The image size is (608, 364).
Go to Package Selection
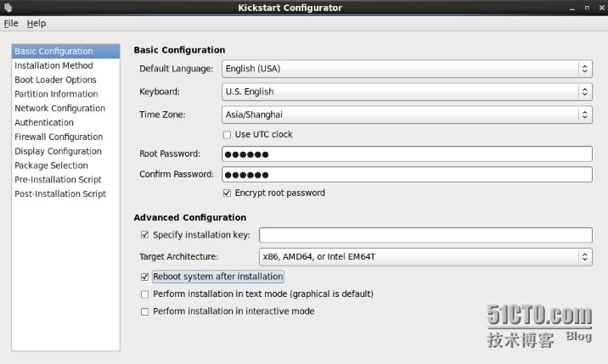[65, 165]
